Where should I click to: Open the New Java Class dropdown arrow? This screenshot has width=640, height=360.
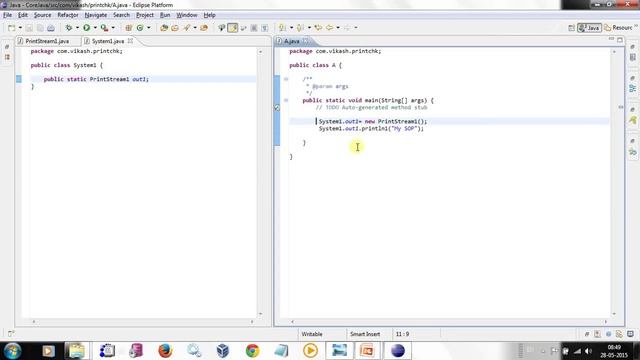(149, 28)
